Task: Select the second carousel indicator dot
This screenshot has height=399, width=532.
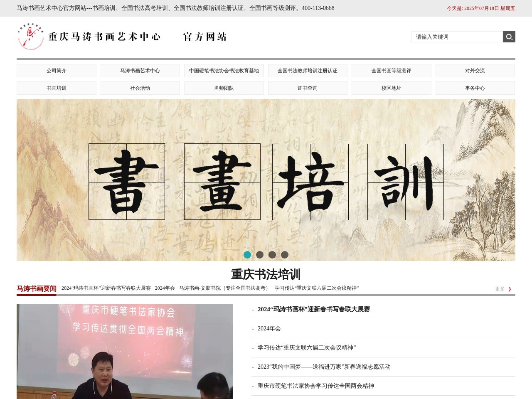Action: 260,254
